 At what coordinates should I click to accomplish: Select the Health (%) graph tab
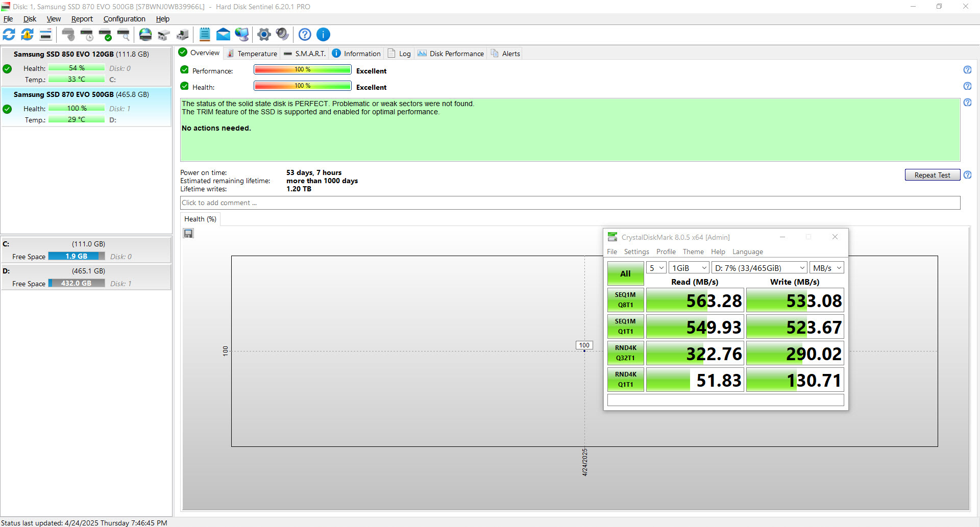click(201, 219)
